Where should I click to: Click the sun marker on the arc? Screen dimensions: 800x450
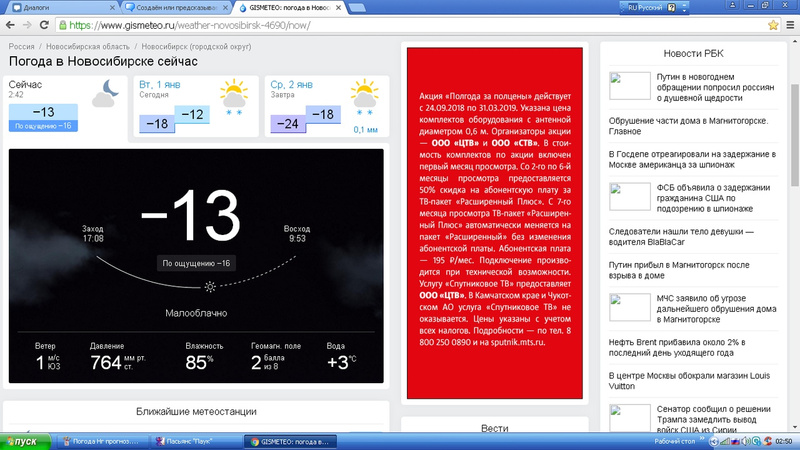tap(210, 287)
